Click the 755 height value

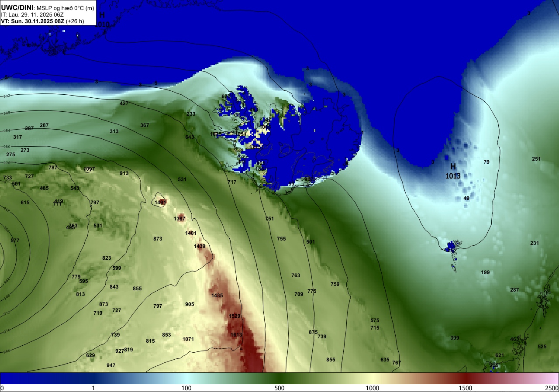point(281,239)
